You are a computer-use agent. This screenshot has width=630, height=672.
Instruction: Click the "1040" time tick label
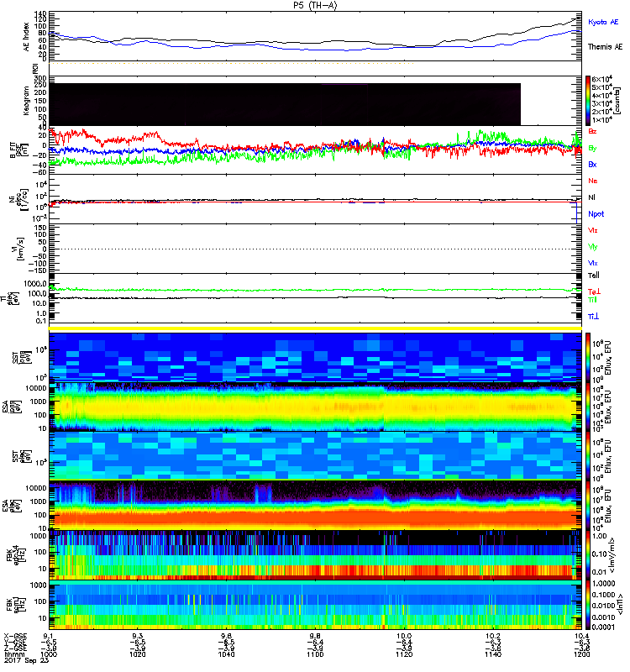(x=226, y=654)
